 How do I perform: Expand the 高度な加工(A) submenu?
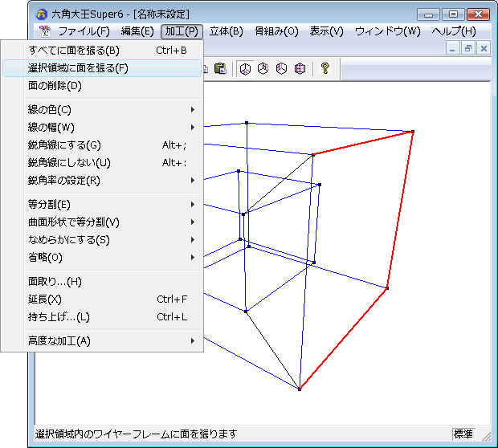click(x=102, y=341)
